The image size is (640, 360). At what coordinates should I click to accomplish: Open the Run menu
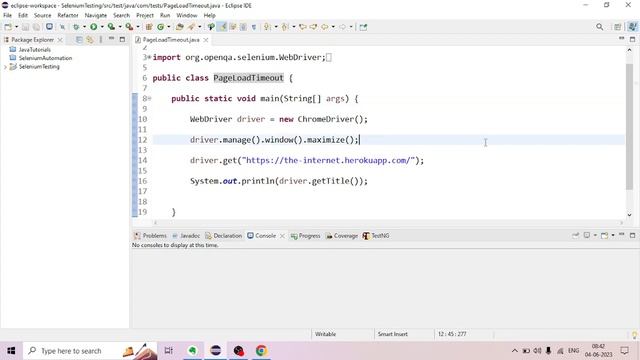[165, 15]
